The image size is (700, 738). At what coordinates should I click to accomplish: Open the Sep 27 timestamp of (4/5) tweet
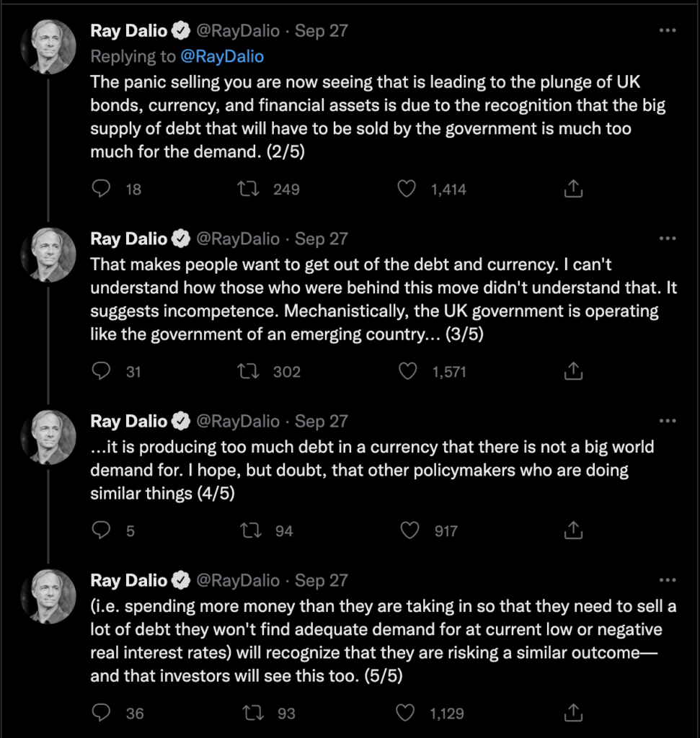point(321,421)
